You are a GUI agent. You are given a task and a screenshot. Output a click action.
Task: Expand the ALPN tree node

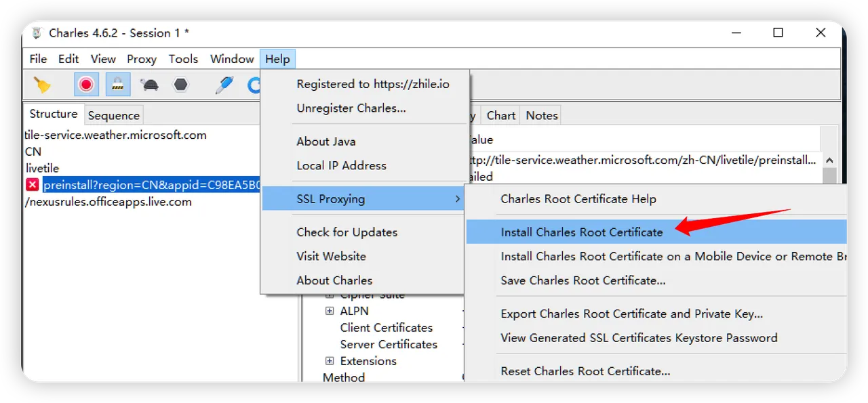330,311
